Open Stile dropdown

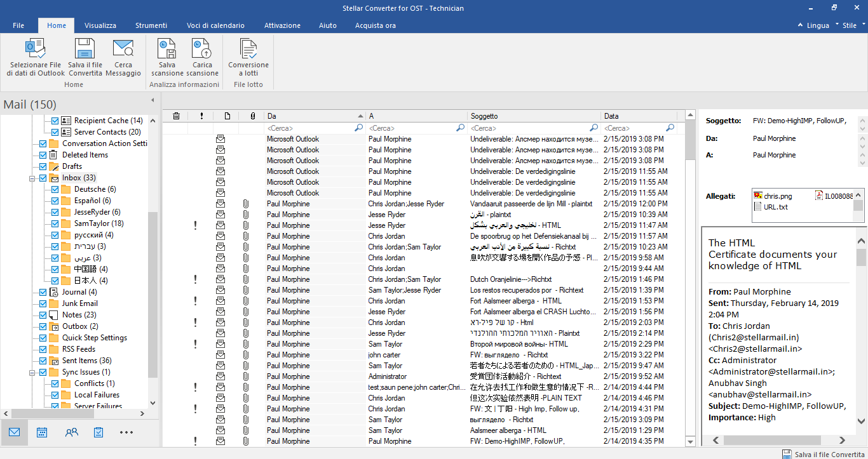(853, 25)
